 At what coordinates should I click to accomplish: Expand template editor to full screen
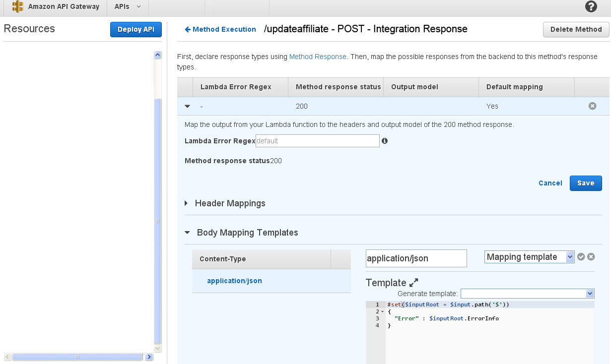tap(414, 283)
